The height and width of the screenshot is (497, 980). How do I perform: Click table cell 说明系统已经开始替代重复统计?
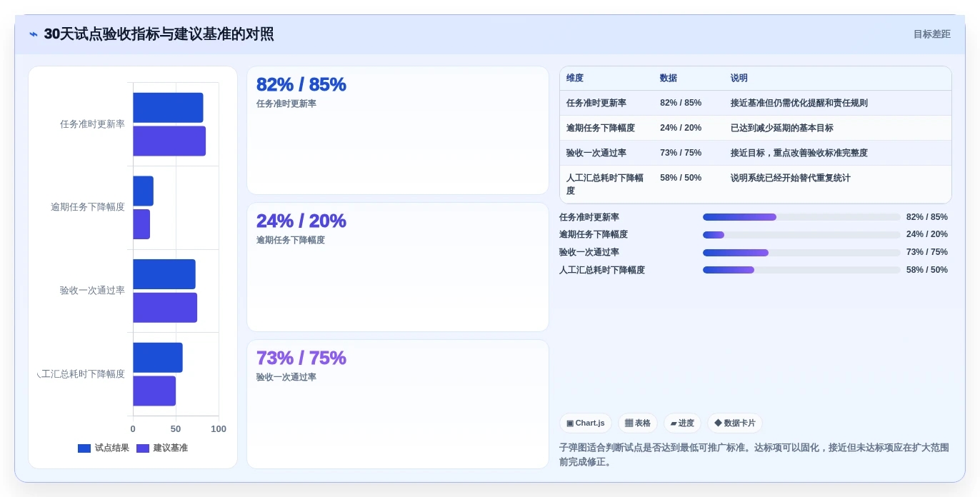pos(791,178)
